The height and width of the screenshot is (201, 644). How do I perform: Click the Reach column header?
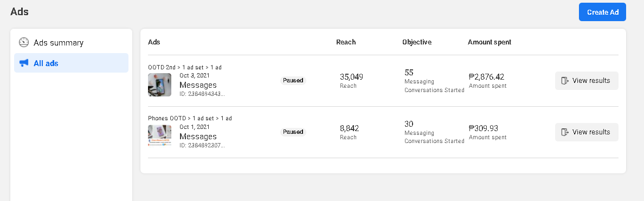click(346, 42)
